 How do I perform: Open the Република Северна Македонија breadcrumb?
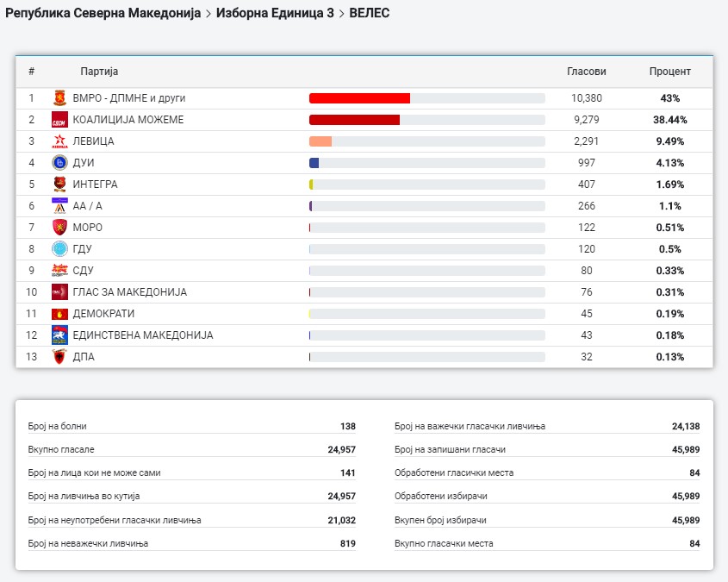click(x=103, y=14)
